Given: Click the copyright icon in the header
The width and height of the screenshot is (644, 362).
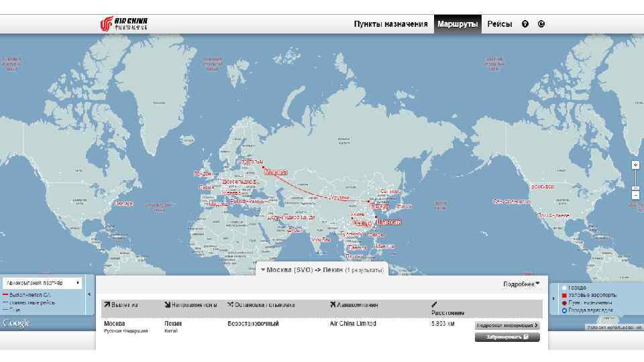Looking at the screenshot, I should click(541, 24).
